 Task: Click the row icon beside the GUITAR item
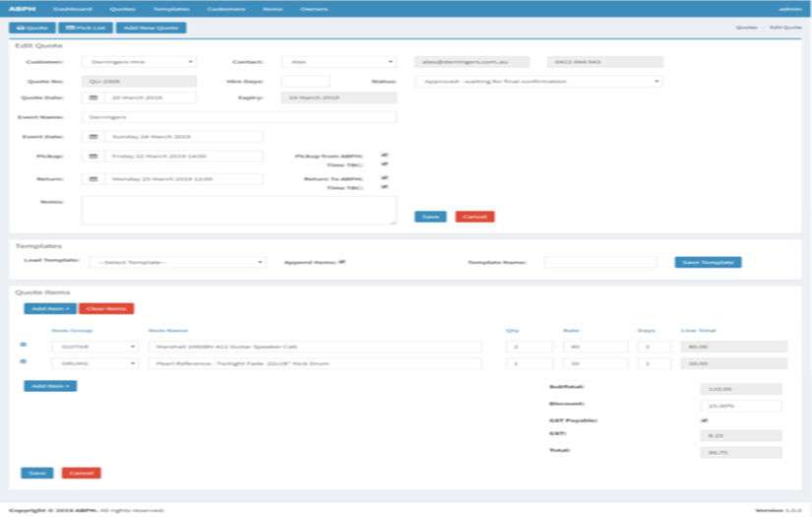click(24, 345)
